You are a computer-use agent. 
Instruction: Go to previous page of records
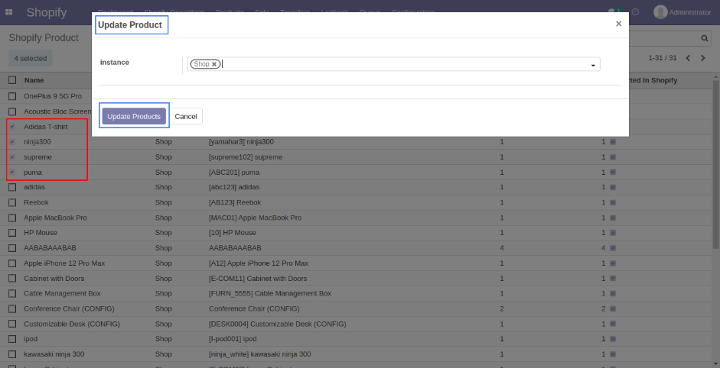[x=688, y=58]
